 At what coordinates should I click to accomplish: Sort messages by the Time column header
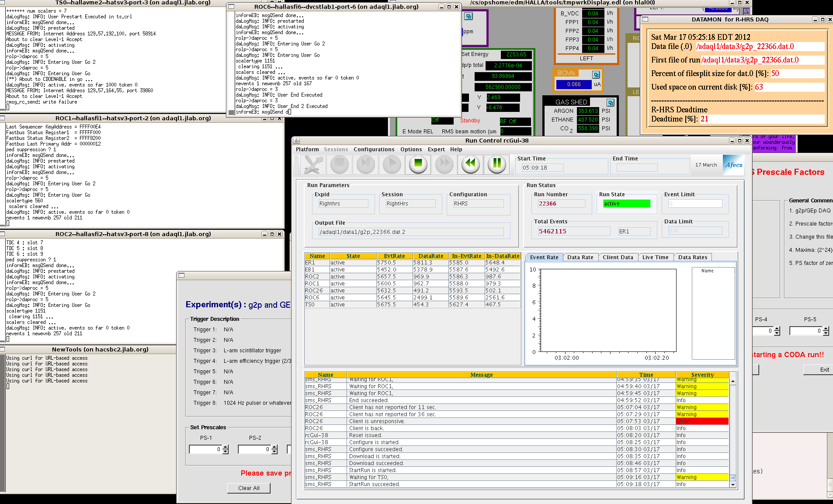[646, 375]
